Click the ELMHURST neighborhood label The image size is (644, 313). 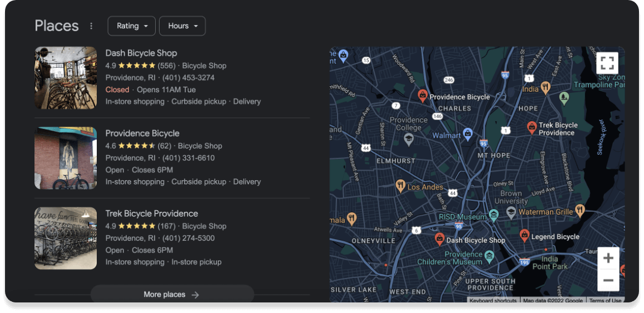click(x=396, y=161)
